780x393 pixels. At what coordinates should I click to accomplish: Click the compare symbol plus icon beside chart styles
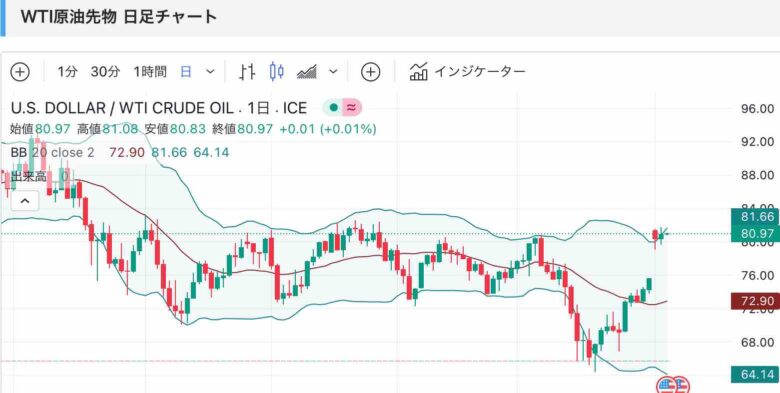[370, 72]
